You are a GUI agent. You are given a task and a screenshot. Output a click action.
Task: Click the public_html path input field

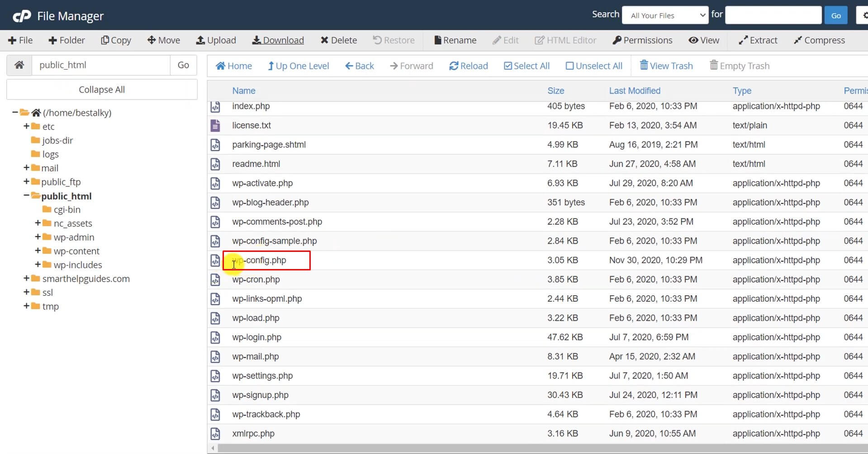coord(101,65)
